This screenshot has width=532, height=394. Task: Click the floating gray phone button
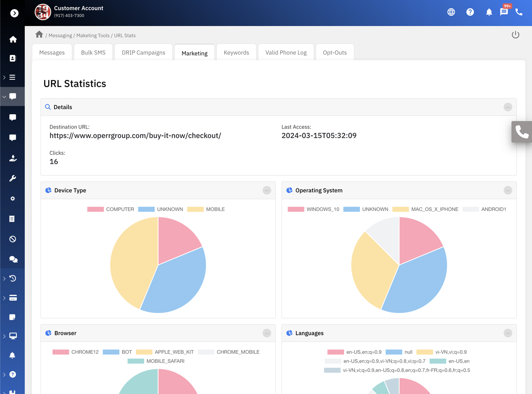coord(522,132)
